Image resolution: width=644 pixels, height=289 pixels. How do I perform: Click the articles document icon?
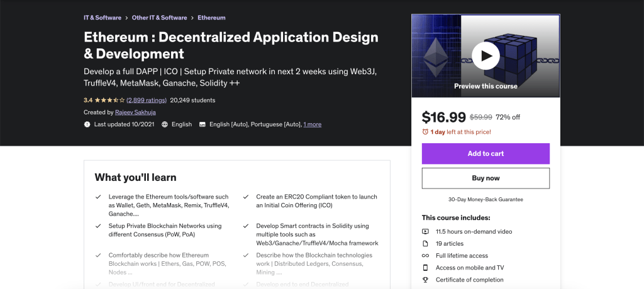(426, 243)
